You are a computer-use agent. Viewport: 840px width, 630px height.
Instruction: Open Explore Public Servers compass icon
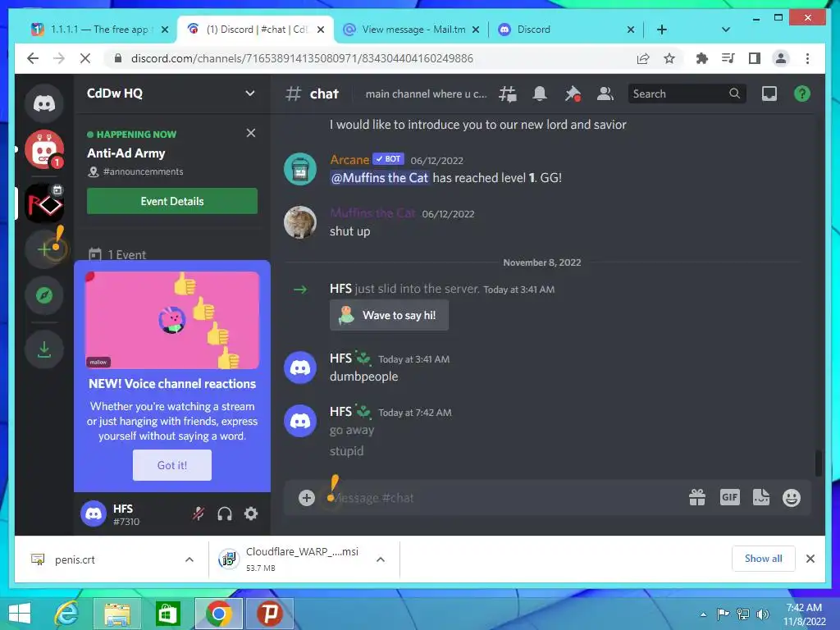[x=44, y=295]
